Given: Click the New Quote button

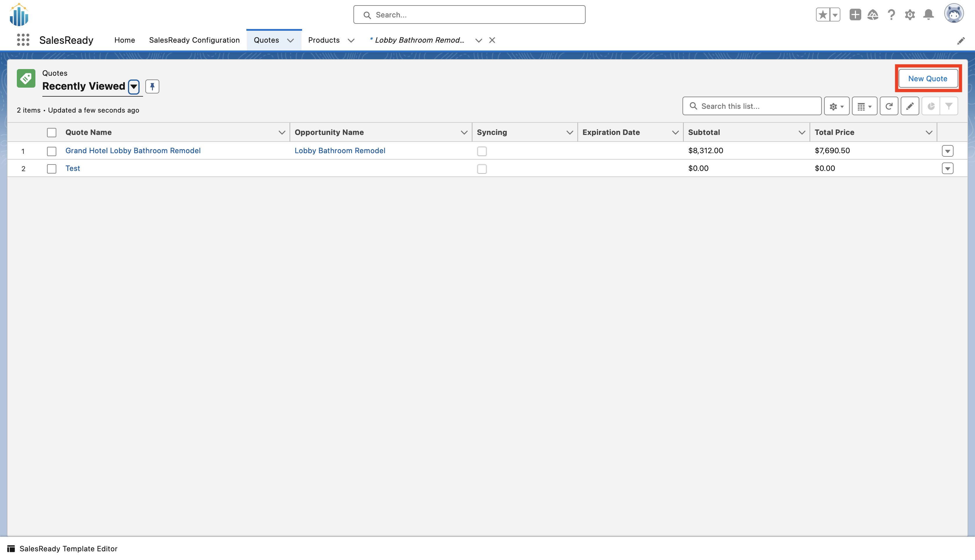Looking at the screenshot, I should (x=927, y=78).
